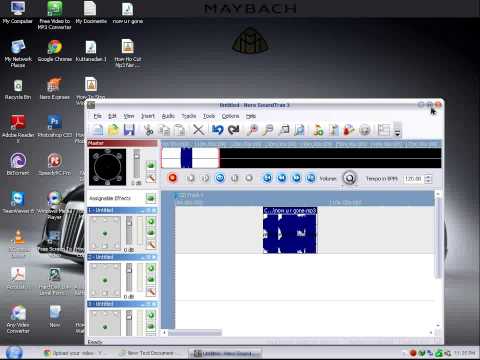Open the Options menu

pos(230,116)
